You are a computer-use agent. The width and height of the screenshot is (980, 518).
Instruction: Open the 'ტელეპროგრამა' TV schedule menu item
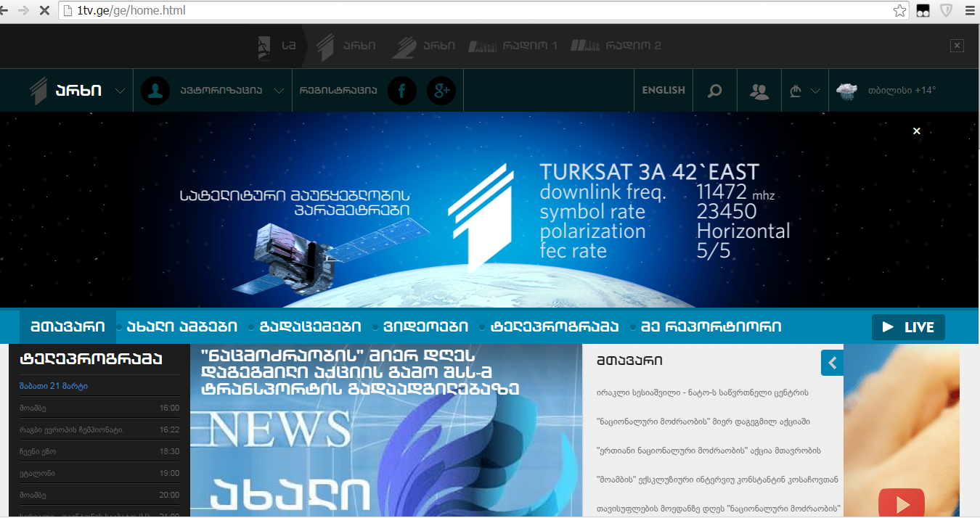point(555,326)
